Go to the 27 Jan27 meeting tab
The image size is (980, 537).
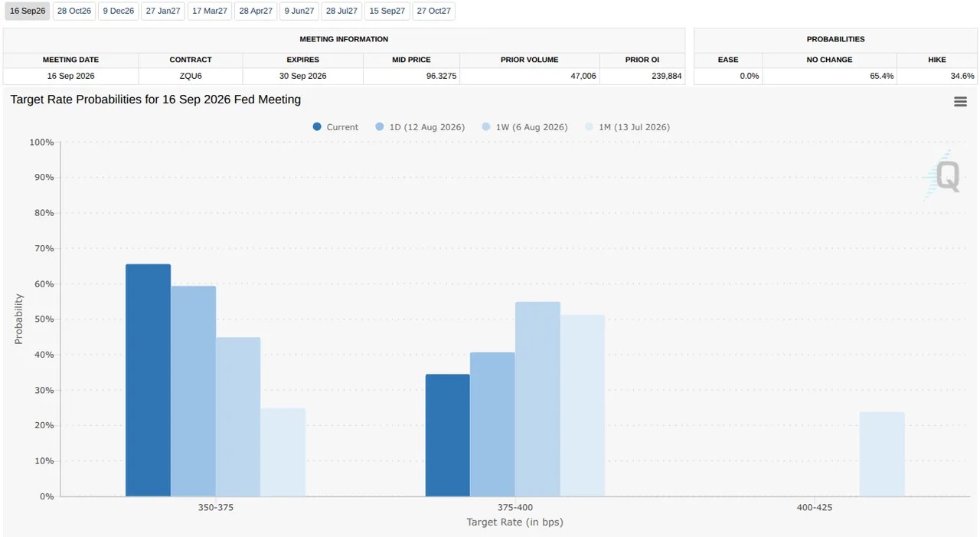tap(163, 11)
